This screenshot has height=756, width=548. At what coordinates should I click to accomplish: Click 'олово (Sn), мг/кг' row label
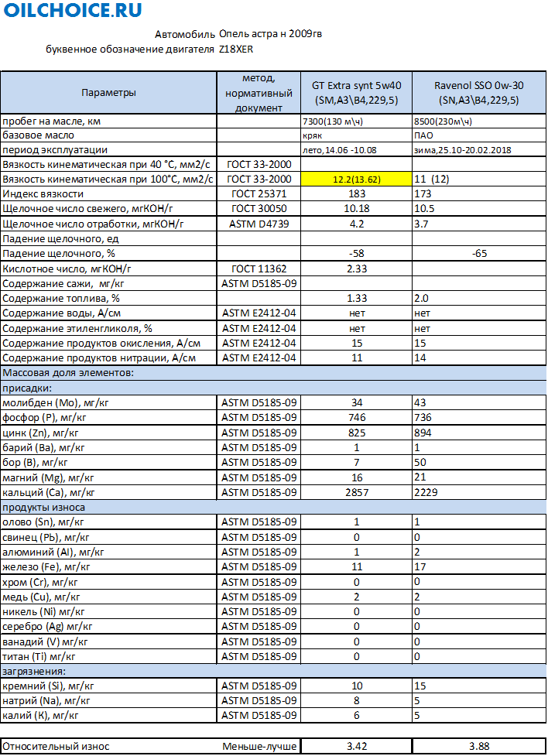[x=43, y=522]
